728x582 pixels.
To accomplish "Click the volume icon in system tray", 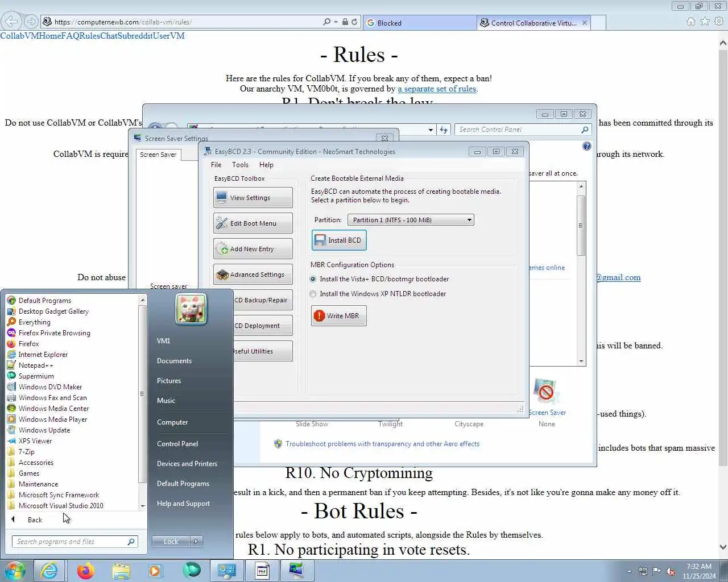I will 671,571.
